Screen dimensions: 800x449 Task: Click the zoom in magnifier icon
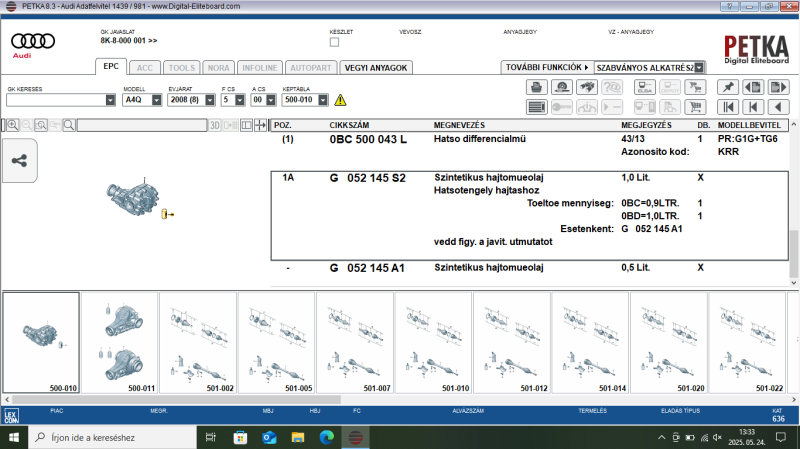[13, 125]
